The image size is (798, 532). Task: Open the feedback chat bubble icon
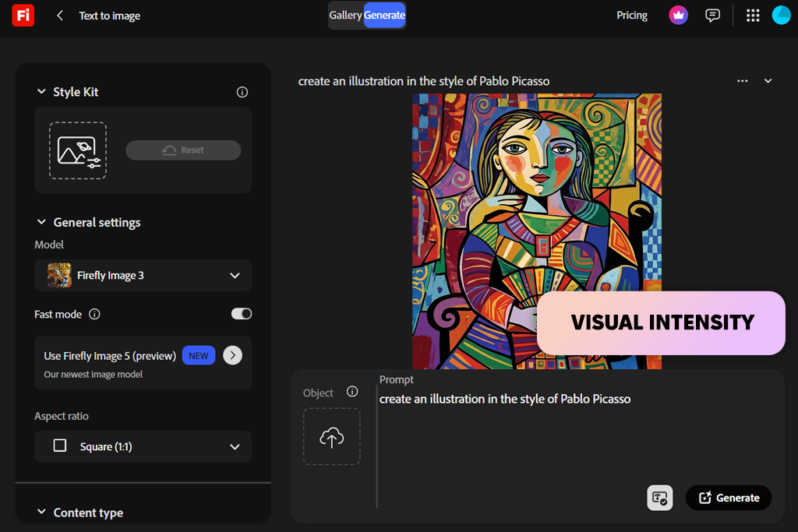tap(712, 16)
